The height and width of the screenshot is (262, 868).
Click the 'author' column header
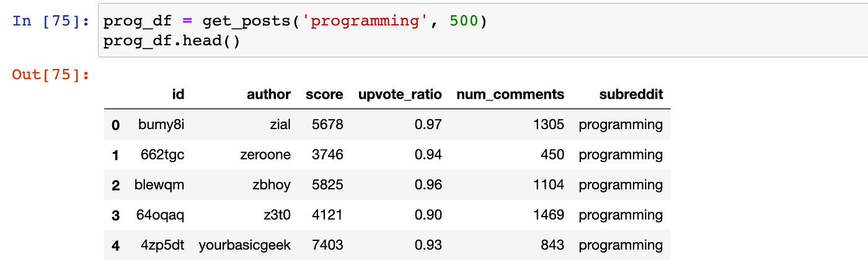point(268,94)
